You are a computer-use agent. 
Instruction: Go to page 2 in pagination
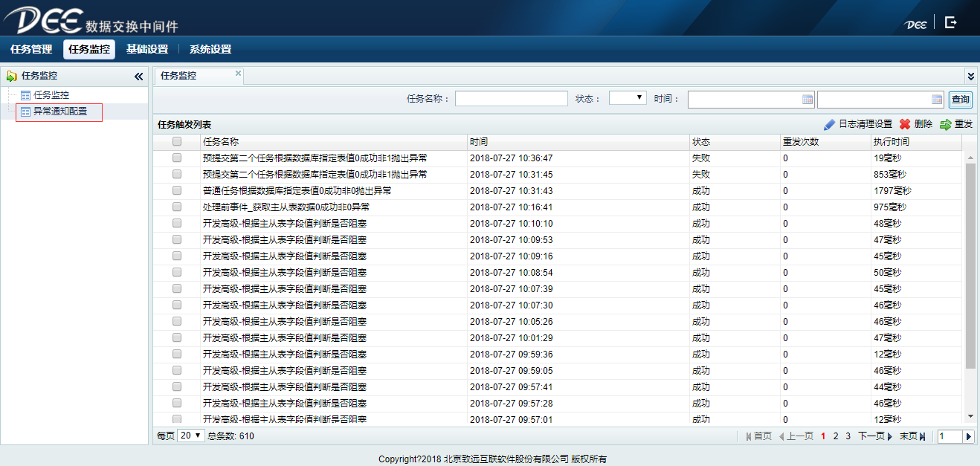pos(836,436)
